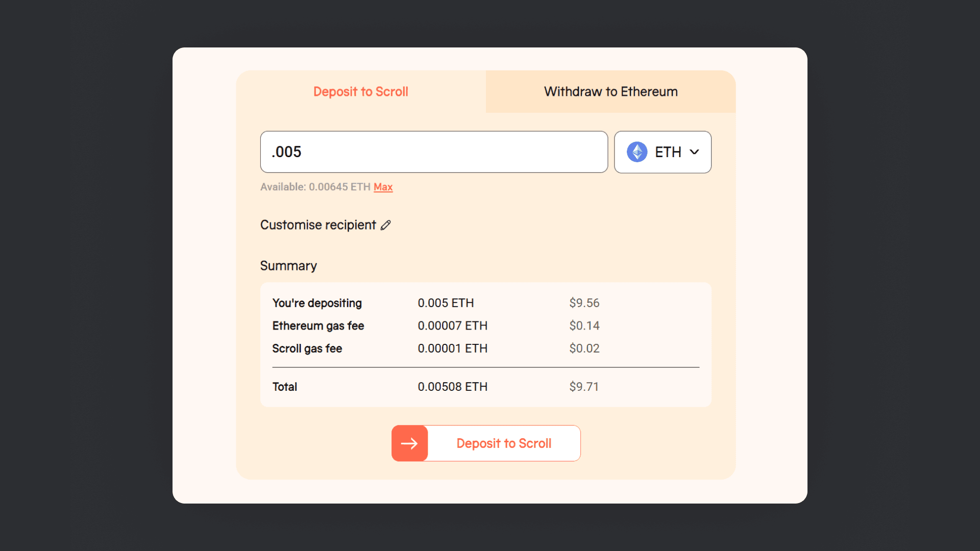Click the Ethereum logo in the token selector
The image size is (980, 551).
click(x=636, y=152)
